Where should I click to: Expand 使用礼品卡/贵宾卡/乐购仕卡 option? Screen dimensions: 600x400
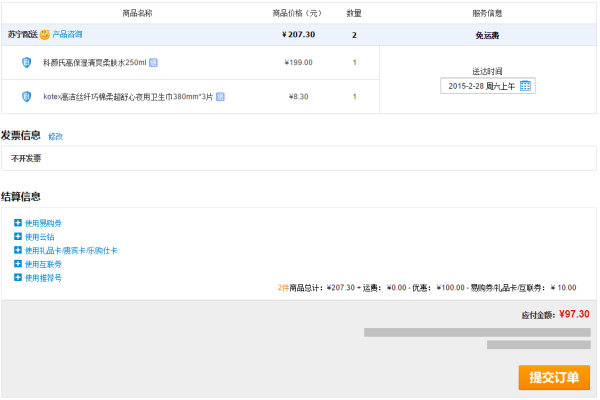pyautogui.click(x=71, y=251)
